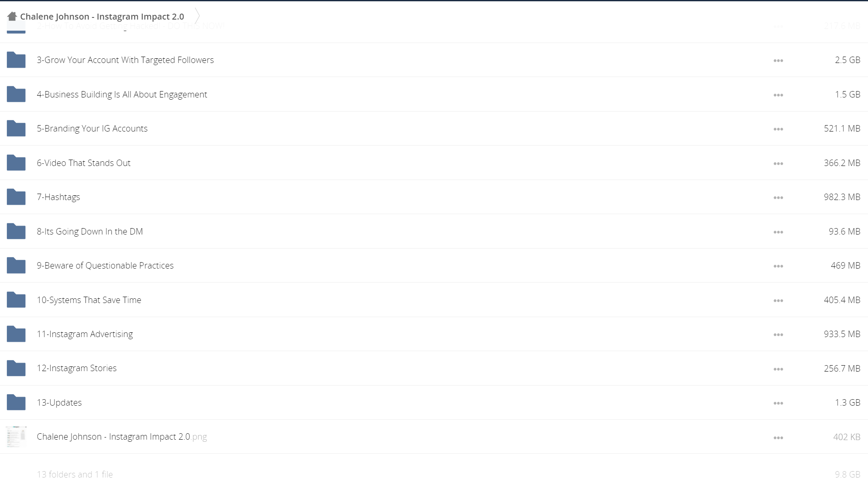Open more options for 4-Business Building folder
868x492 pixels.
pos(778,95)
